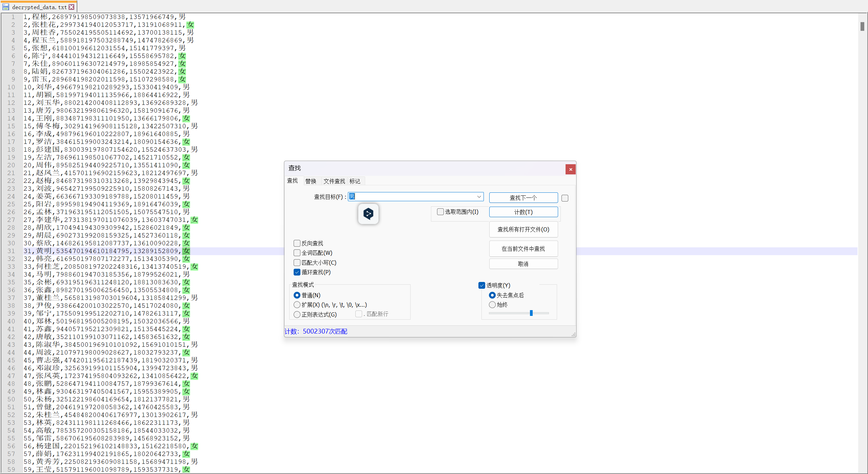Click line number 59 in the margin
This screenshot has height=474, width=868.
coord(11,469)
